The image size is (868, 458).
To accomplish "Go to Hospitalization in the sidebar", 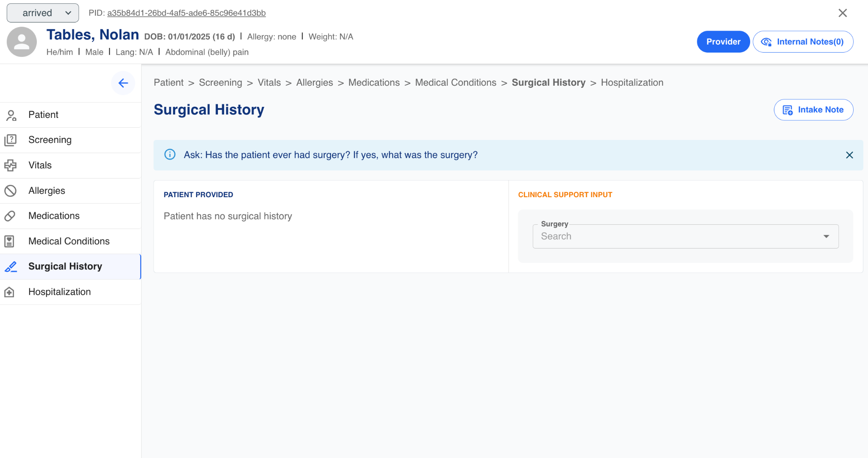I will coord(60,292).
